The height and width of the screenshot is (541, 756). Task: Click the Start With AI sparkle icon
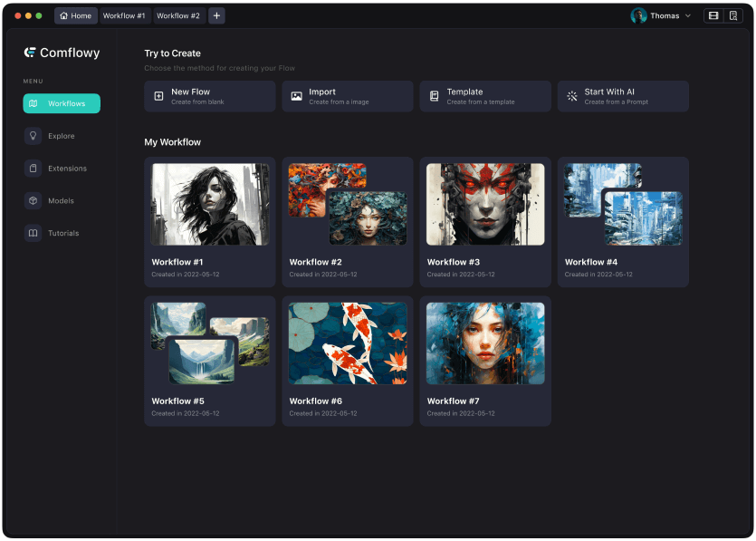572,96
